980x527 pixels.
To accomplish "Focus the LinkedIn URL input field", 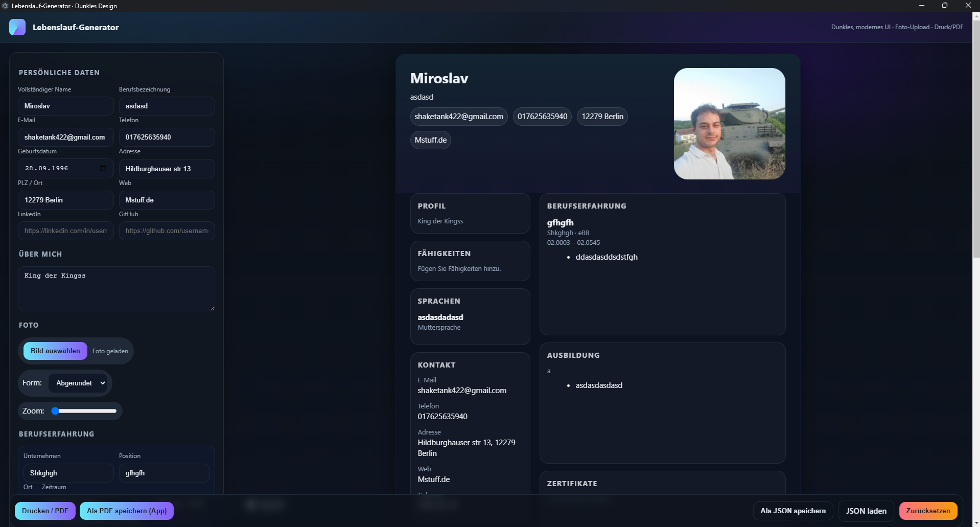I will [x=66, y=231].
